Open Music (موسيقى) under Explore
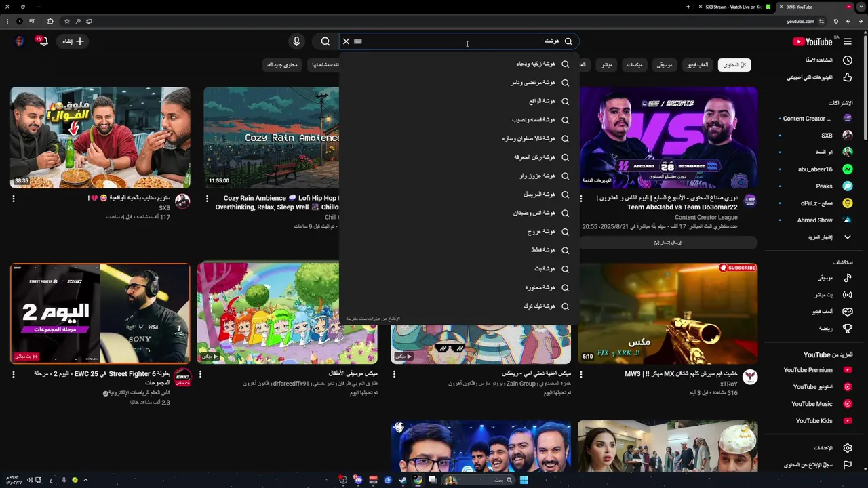Viewport: 868px width, 488px height. coord(816,278)
